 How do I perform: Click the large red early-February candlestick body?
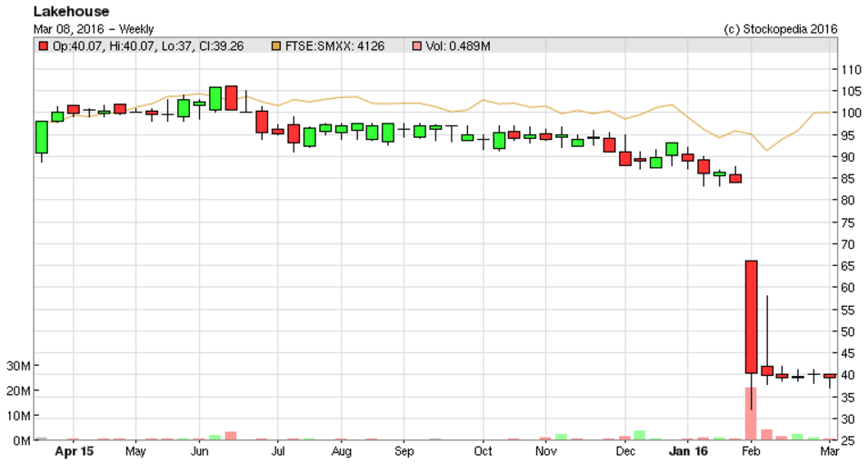pyautogui.click(x=751, y=317)
